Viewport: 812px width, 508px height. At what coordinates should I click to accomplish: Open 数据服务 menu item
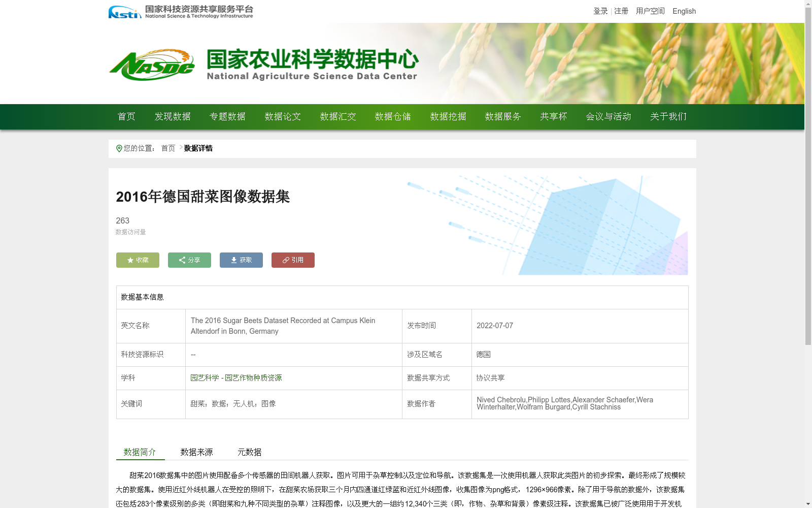[503, 117]
